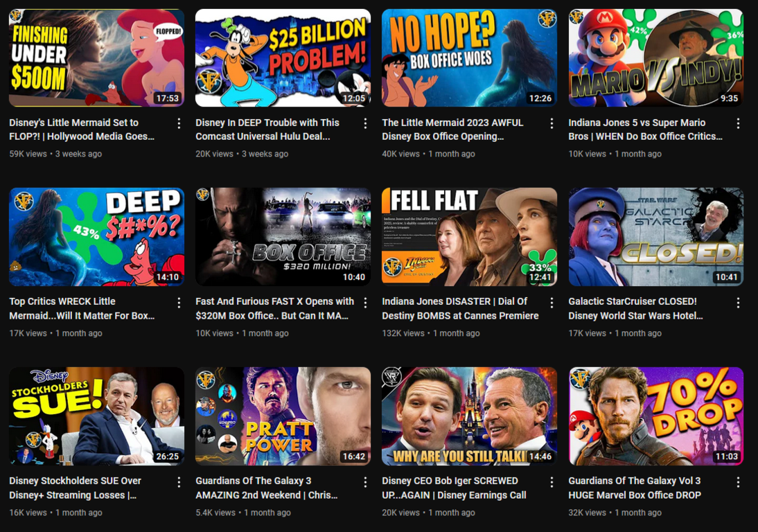Open options for Indiana Jones DISASTER video
Image resolution: width=758 pixels, height=532 pixels.
[552, 303]
